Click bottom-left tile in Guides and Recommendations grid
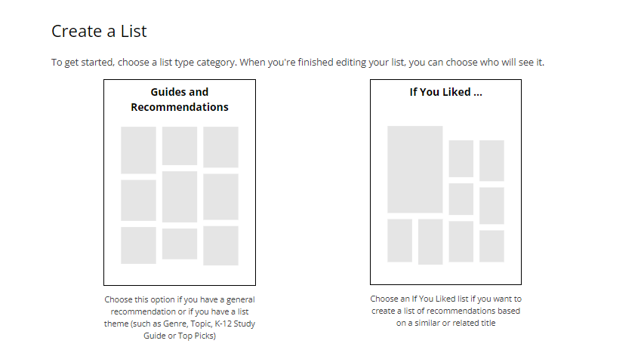This screenshot has height=362, width=644. point(138,245)
